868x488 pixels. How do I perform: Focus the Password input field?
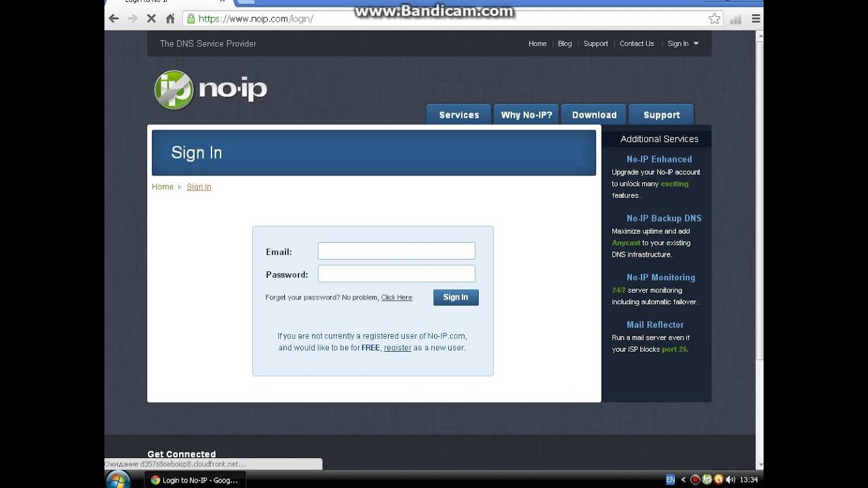point(397,274)
